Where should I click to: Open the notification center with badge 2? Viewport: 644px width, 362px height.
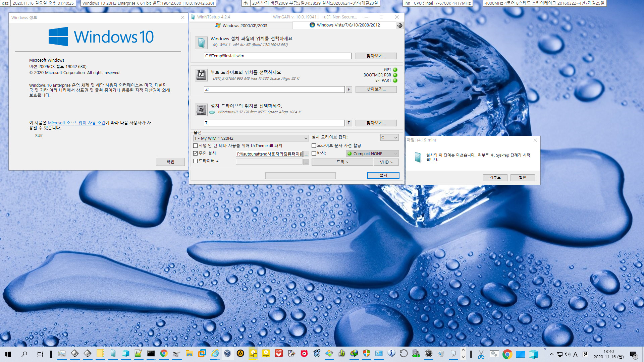click(x=633, y=354)
